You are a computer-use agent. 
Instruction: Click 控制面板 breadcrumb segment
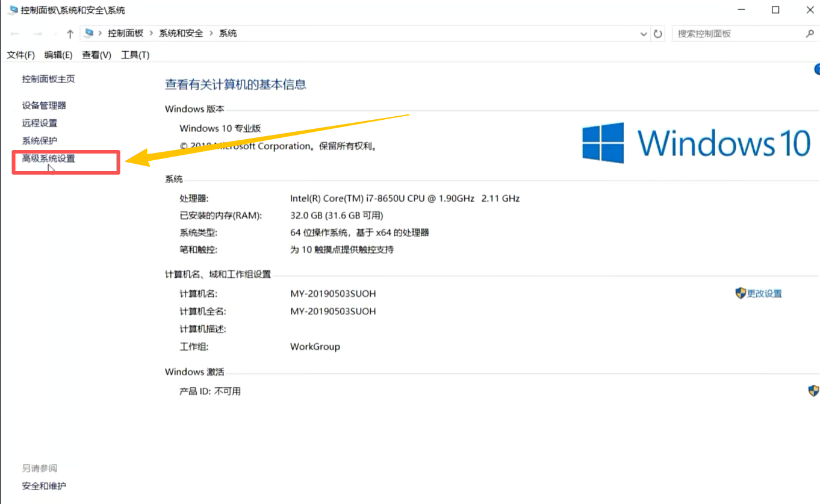click(126, 34)
